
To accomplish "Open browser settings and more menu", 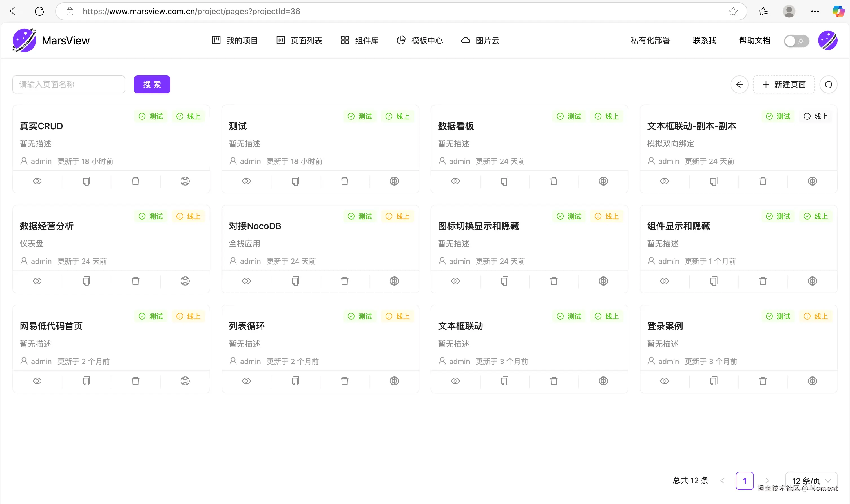I will pos(815,11).
